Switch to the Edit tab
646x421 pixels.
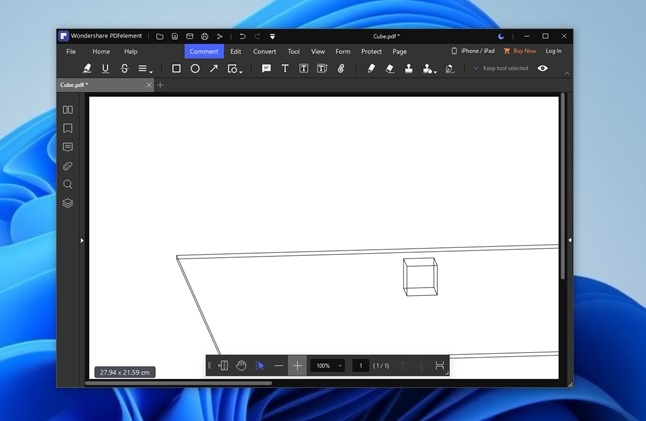click(236, 51)
